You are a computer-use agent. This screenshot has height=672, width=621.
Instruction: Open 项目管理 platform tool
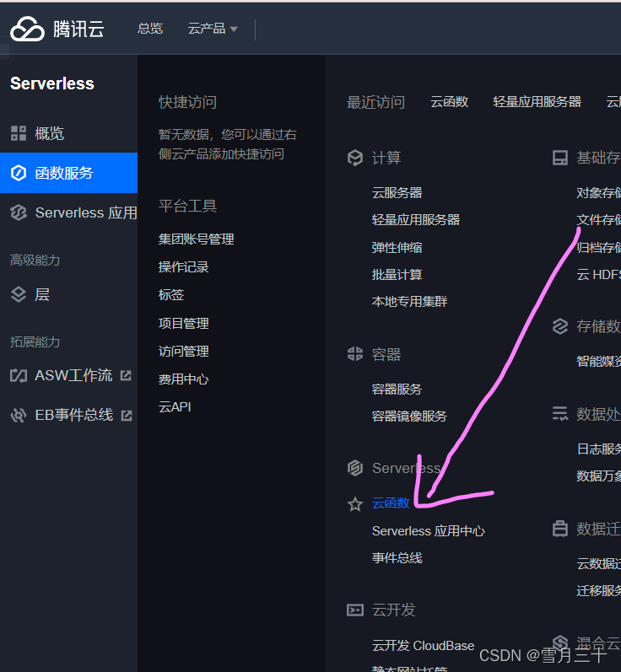pyautogui.click(x=184, y=323)
